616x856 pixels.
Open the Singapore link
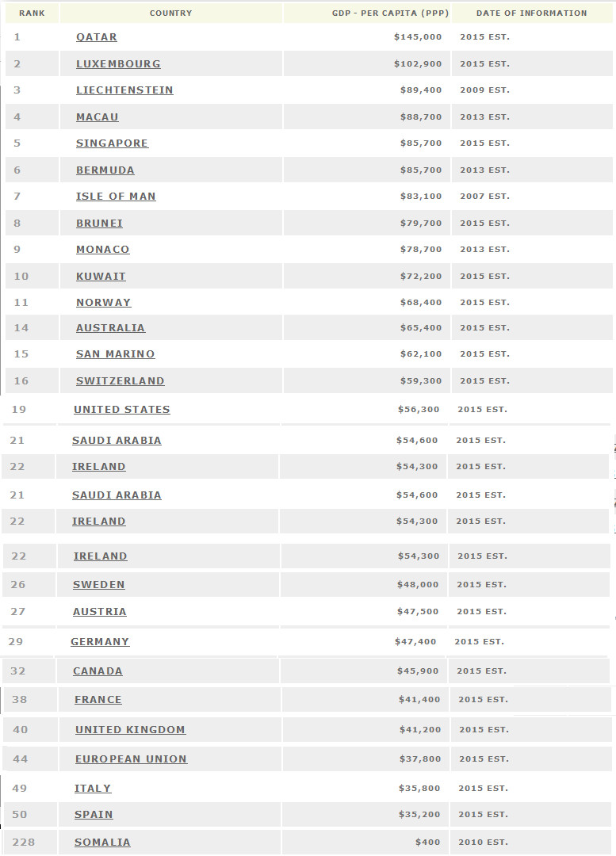coord(112,143)
